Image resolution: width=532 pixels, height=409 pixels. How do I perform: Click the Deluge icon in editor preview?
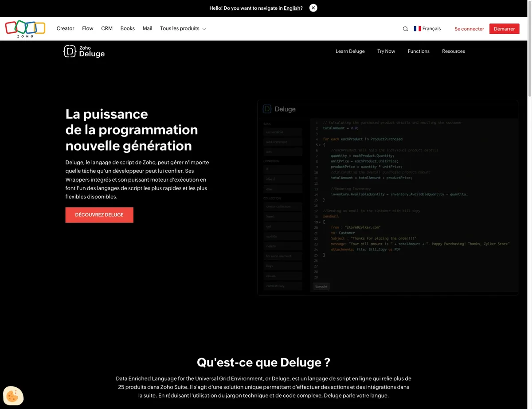click(267, 109)
